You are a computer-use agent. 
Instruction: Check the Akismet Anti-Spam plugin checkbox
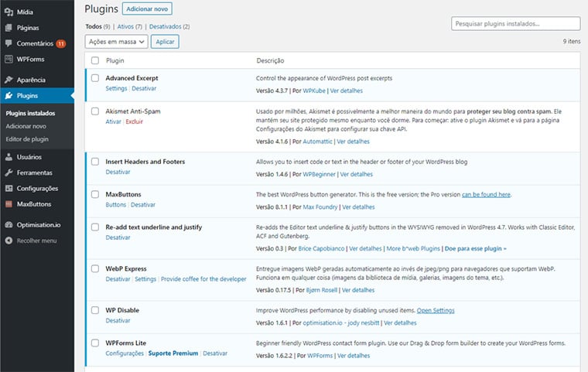tap(95, 111)
